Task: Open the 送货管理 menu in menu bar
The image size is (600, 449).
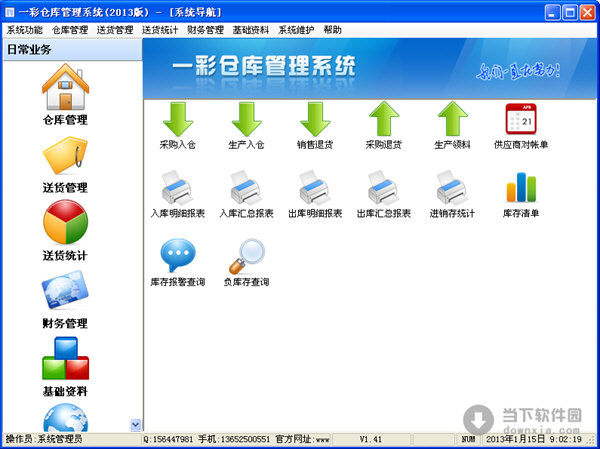Action: click(115, 30)
